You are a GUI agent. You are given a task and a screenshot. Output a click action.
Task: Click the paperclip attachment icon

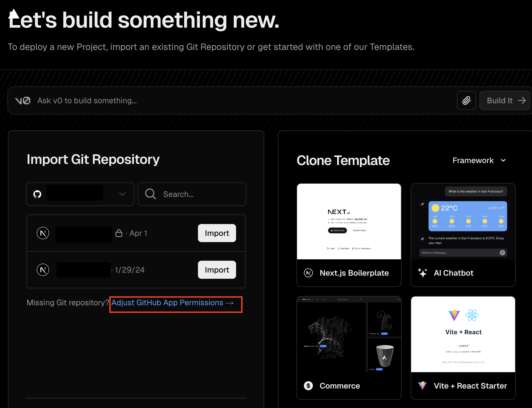[x=466, y=100]
